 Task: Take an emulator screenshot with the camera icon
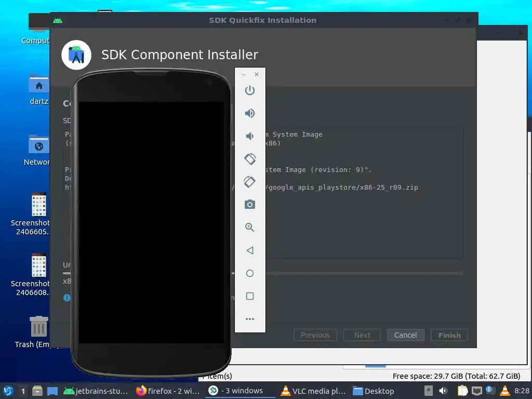click(x=250, y=204)
